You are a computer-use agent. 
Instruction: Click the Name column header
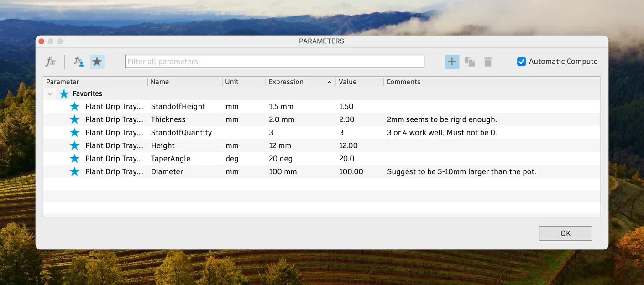click(x=185, y=82)
